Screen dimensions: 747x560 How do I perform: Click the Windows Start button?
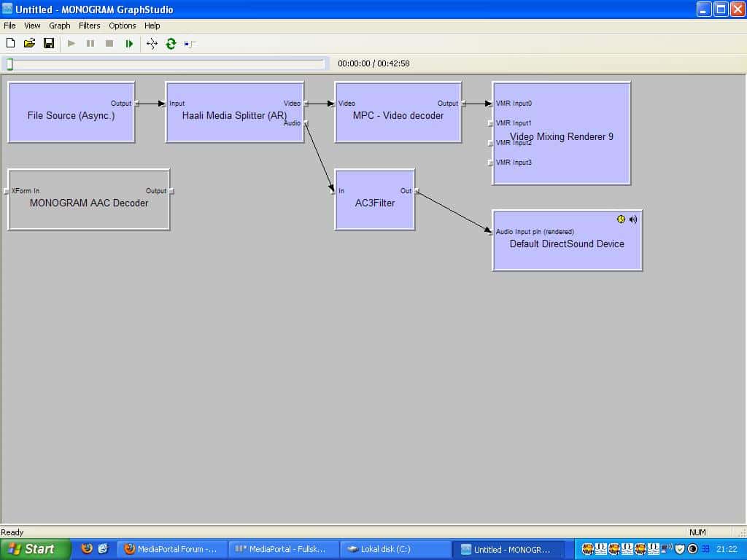[x=34, y=549]
